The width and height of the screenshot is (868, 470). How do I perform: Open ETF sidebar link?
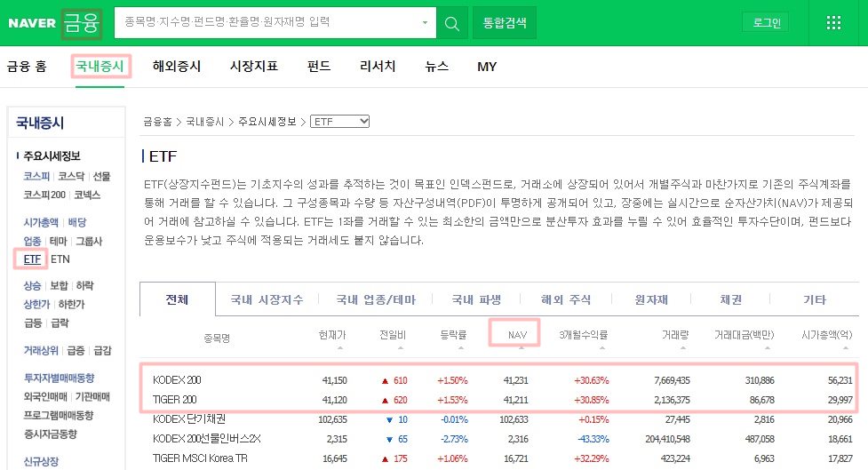pos(32,259)
